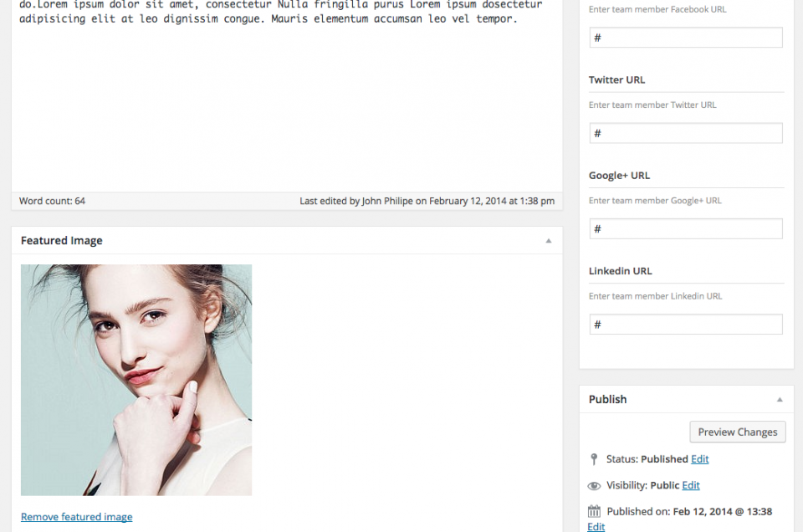Click the Facebook URL input field
This screenshot has height=532, width=803.
tap(686, 38)
